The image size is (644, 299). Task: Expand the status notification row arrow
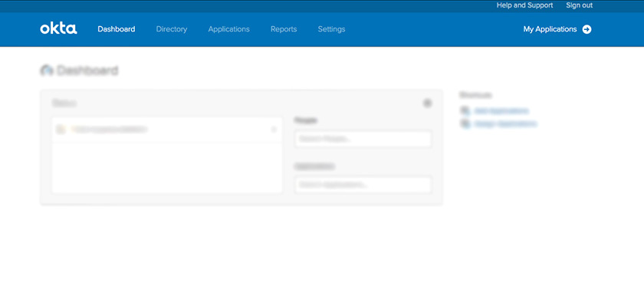coord(274,130)
